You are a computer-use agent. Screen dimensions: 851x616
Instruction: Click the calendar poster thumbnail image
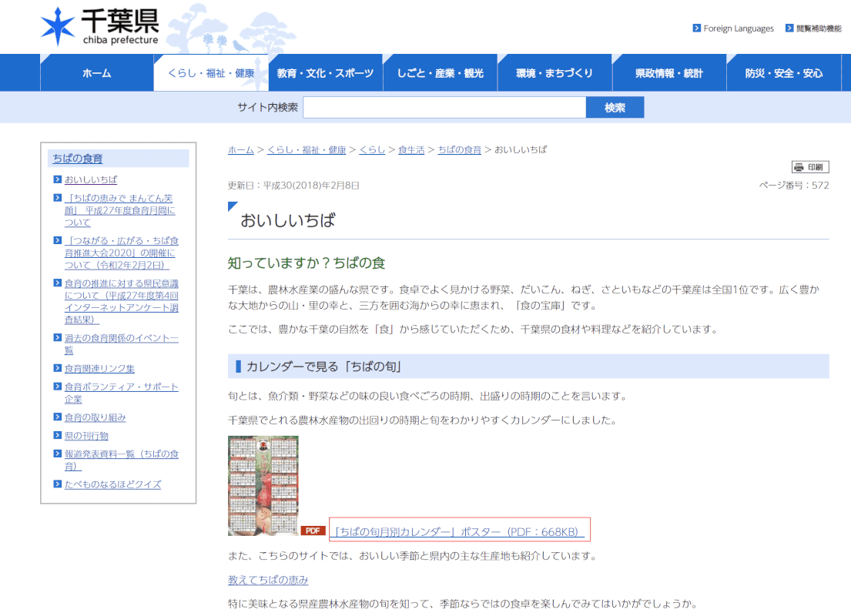(x=263, y=485)
